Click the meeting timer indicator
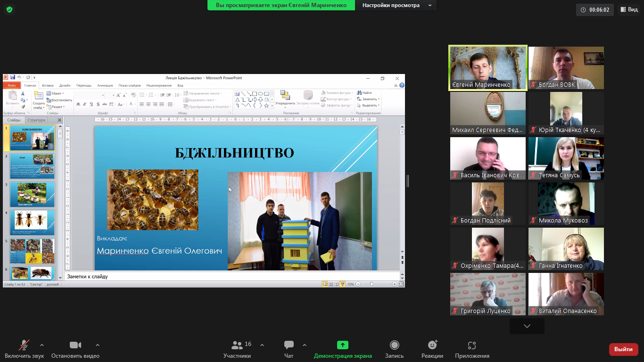644x362 pixels. [595, 9]
